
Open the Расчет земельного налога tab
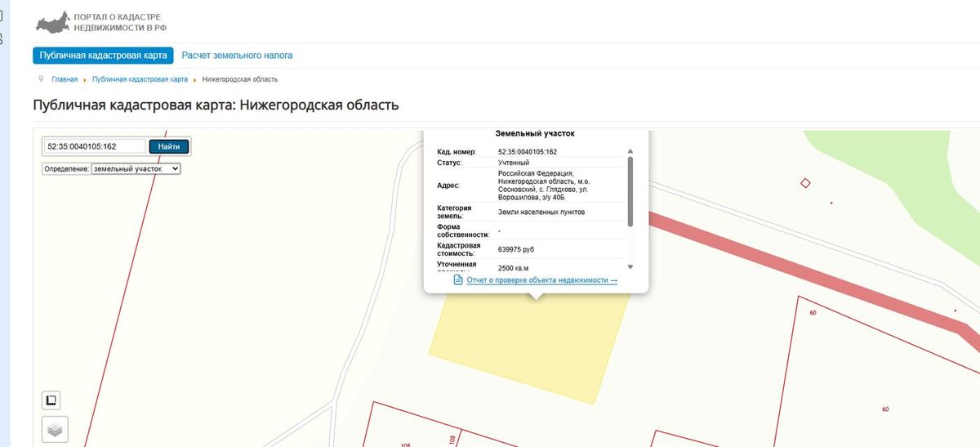coord(237,56)
